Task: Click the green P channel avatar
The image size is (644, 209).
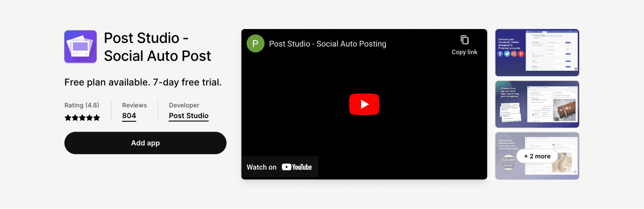Action: coord(255,43)
